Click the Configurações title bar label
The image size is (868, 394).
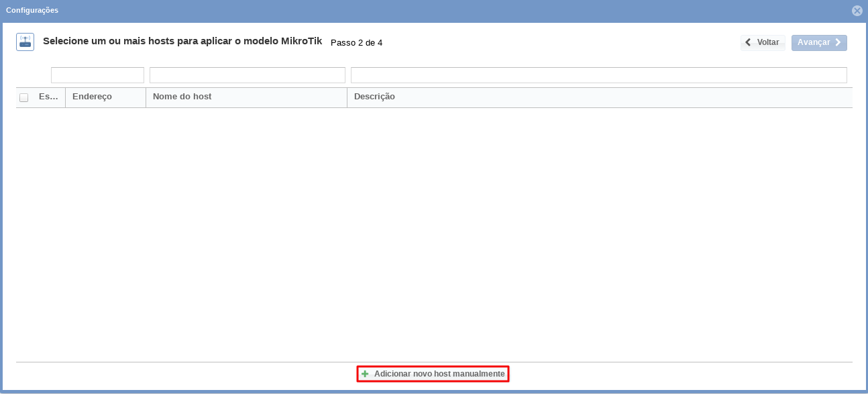pos(32,11)
